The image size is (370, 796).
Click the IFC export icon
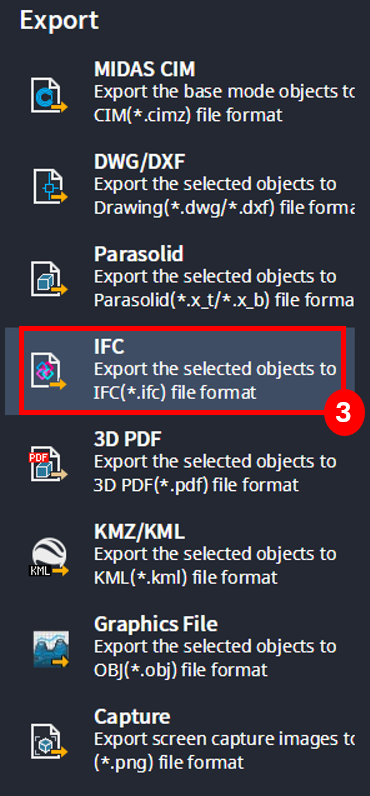49,371
